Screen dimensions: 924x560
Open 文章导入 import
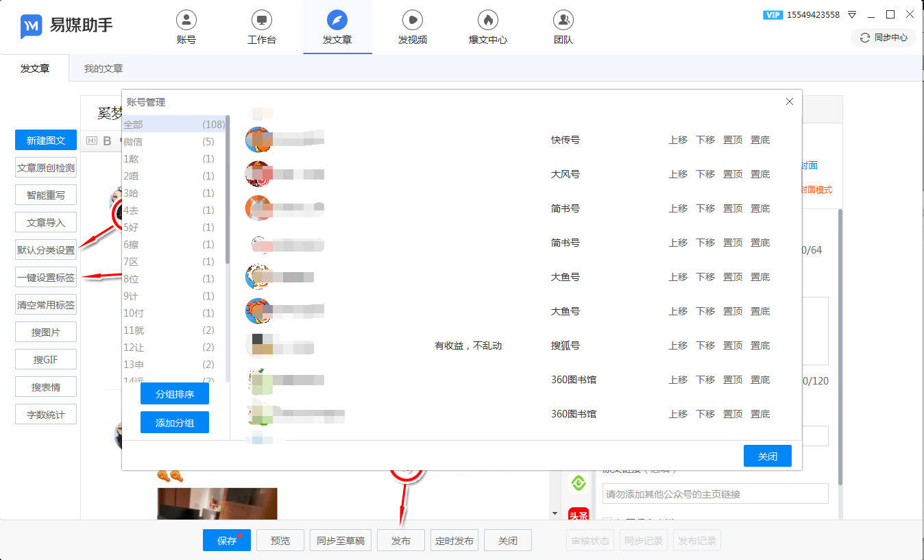point(46,223)
